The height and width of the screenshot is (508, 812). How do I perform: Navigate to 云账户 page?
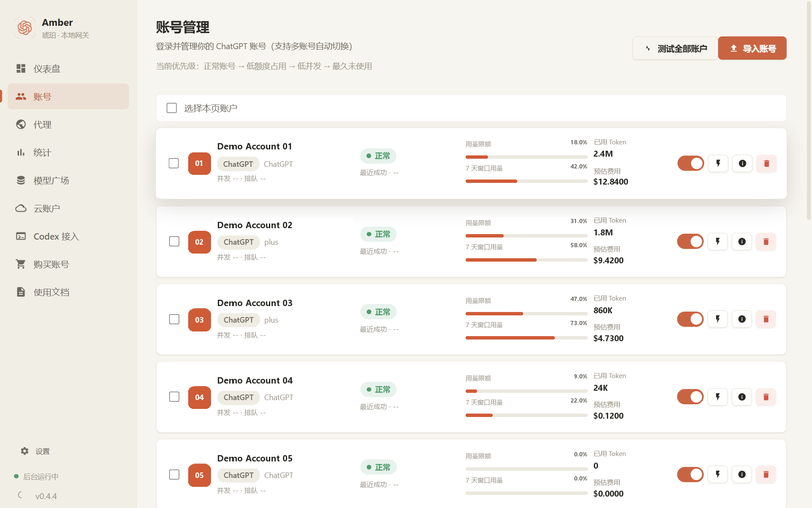pyautogui.click(x=68, y=208)
